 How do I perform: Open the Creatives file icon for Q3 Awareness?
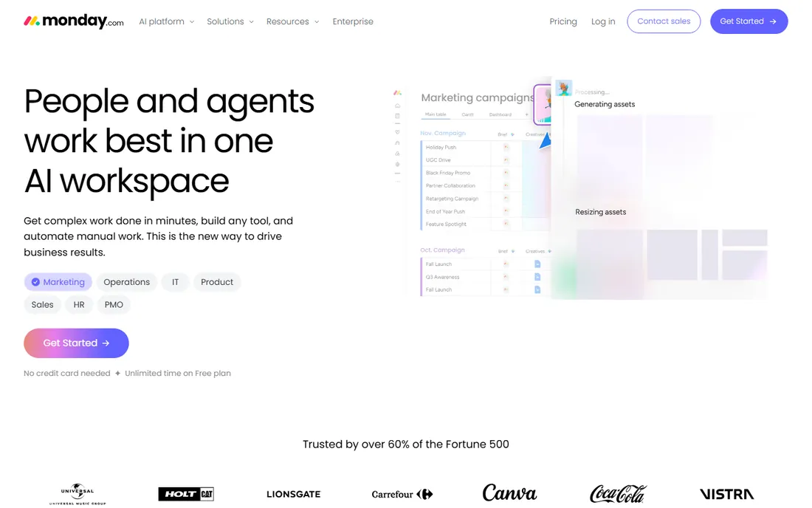(x=537, y=277)
